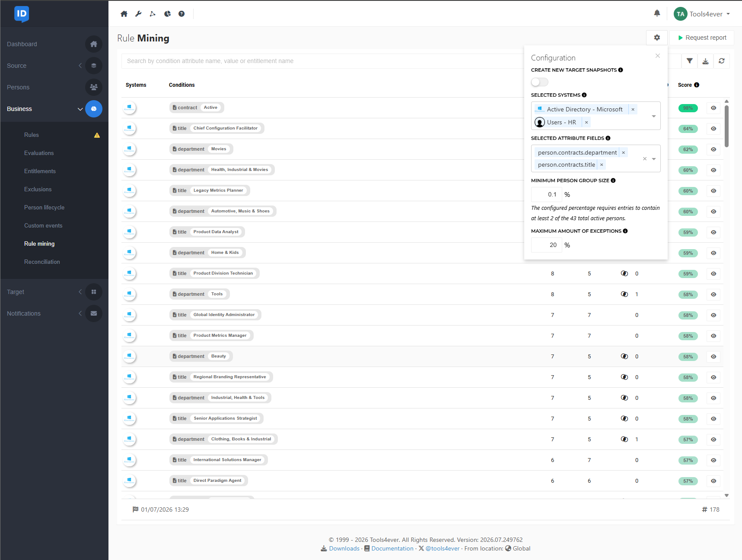Expand the Target menu chevron
742x560 pixels.
(80, 292)
